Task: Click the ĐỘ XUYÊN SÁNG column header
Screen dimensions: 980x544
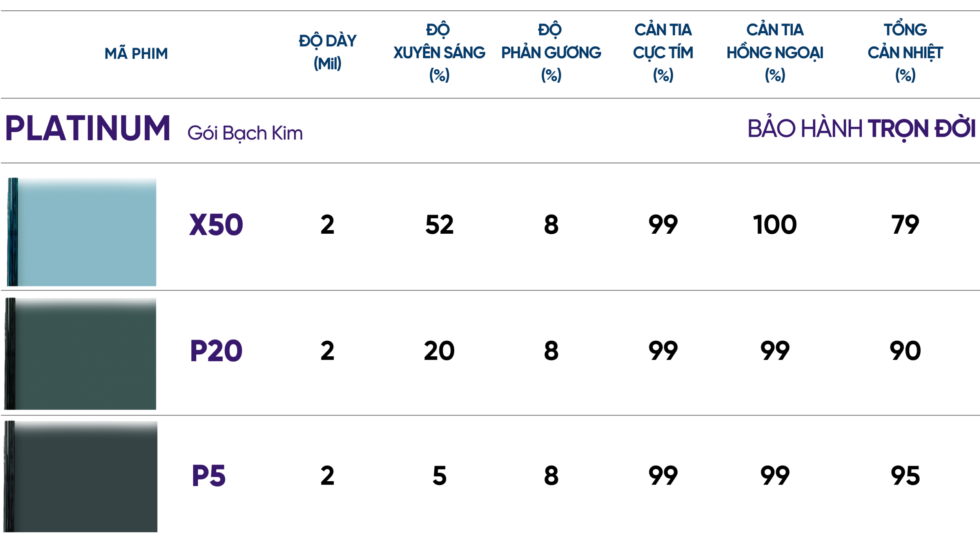Action: tap(439, 52)
